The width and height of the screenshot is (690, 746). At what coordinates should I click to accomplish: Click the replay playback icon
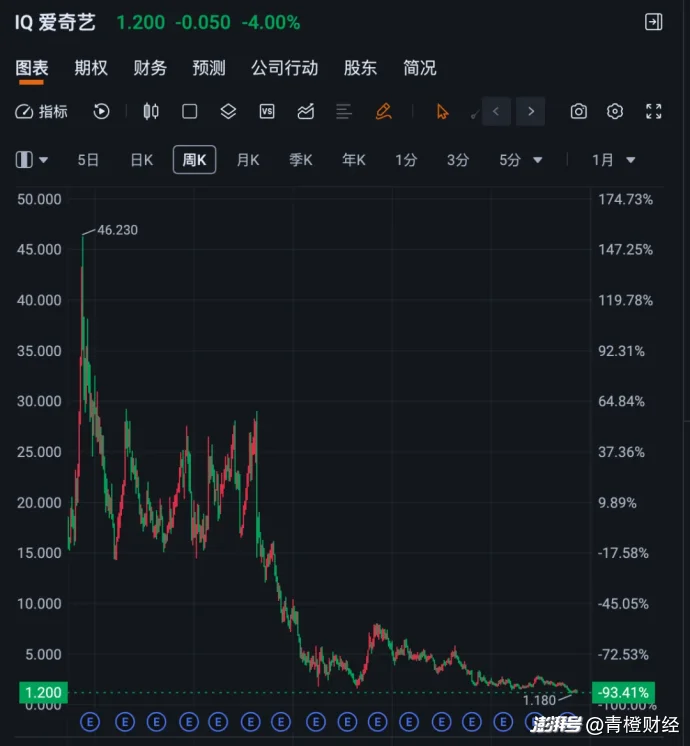pos(101,112)
